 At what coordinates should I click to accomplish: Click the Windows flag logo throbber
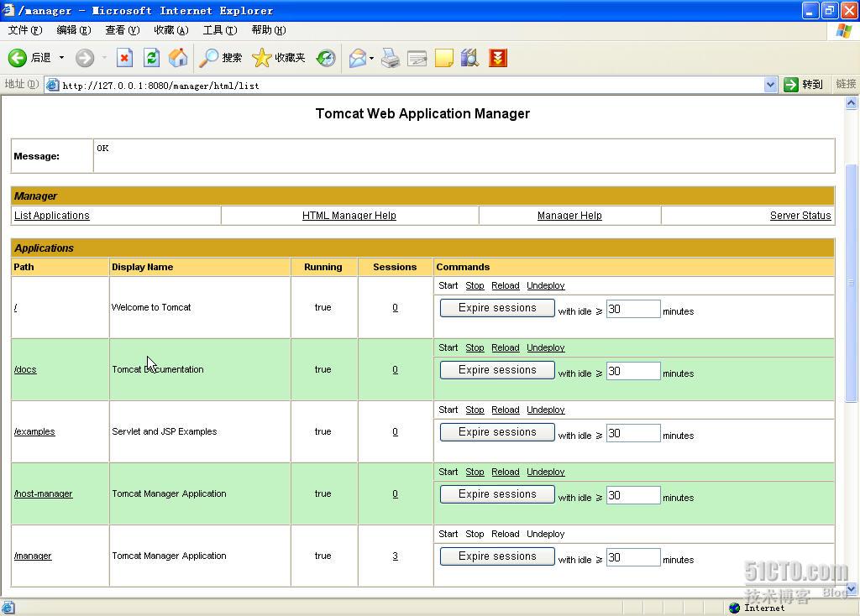tap(843, 30)
